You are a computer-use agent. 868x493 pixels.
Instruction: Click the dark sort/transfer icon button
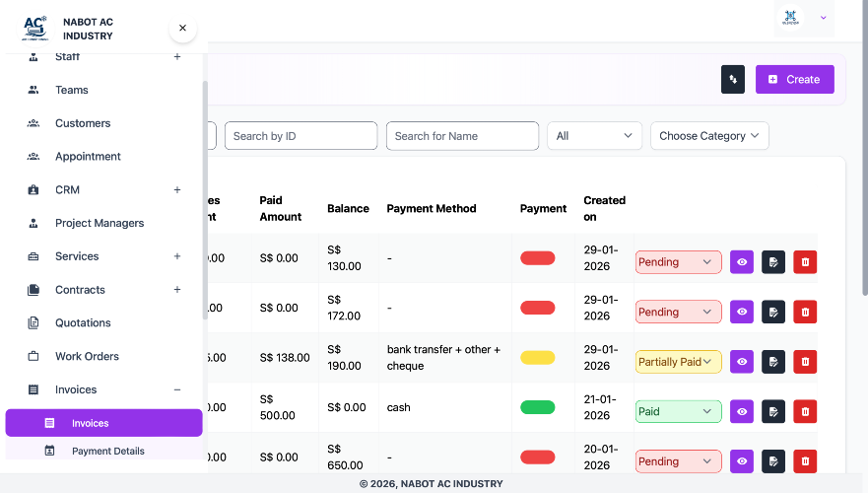coord(732,79)
